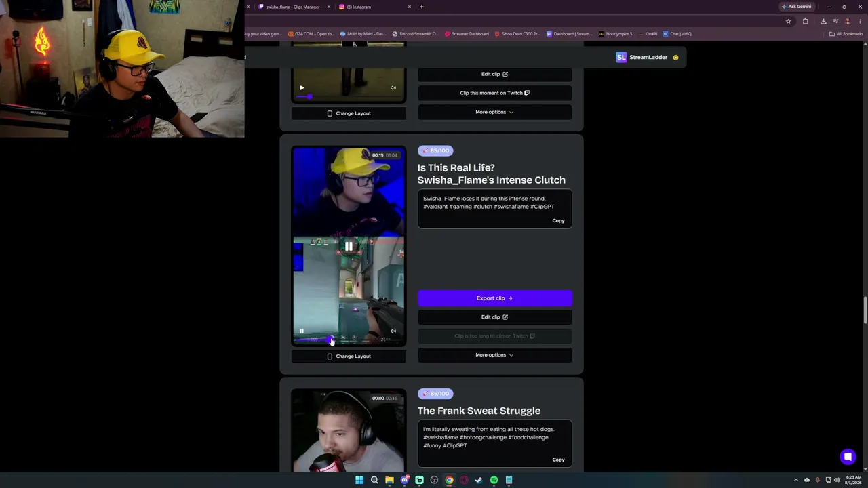The width and height of the screenshot is (868, 488).
Task: Open Windows taskbar search
Action: [374, 480]
